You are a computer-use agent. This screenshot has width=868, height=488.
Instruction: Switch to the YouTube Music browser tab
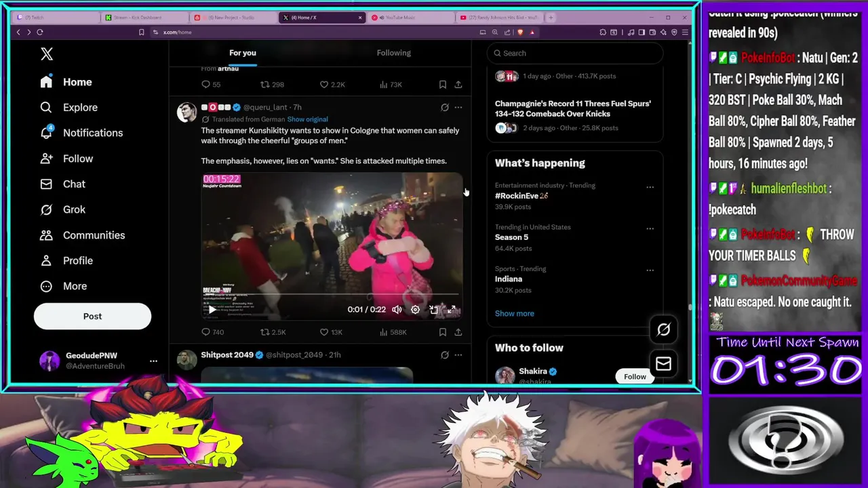click(x=410, y=18)
